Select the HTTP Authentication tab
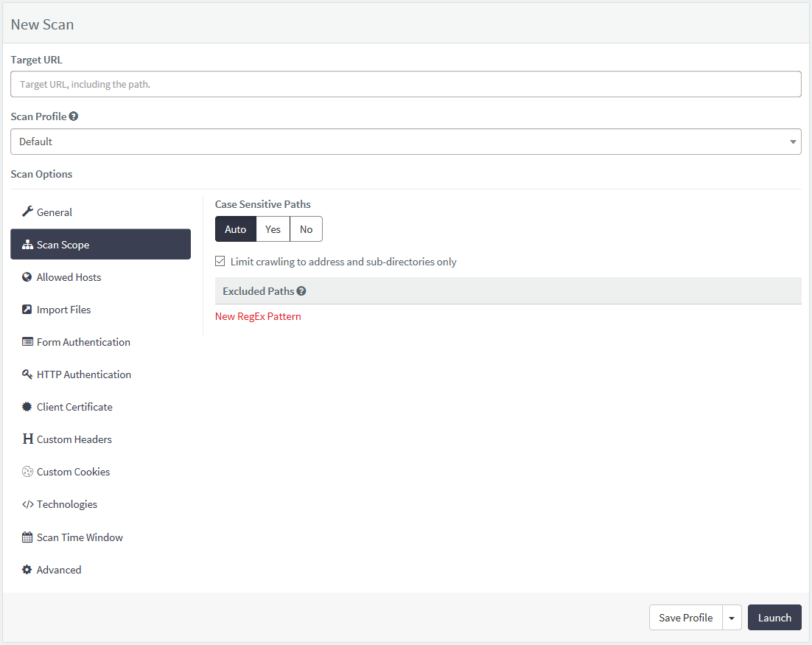The image size is (812, 645). pyautogui.click(x=100, y=374)
